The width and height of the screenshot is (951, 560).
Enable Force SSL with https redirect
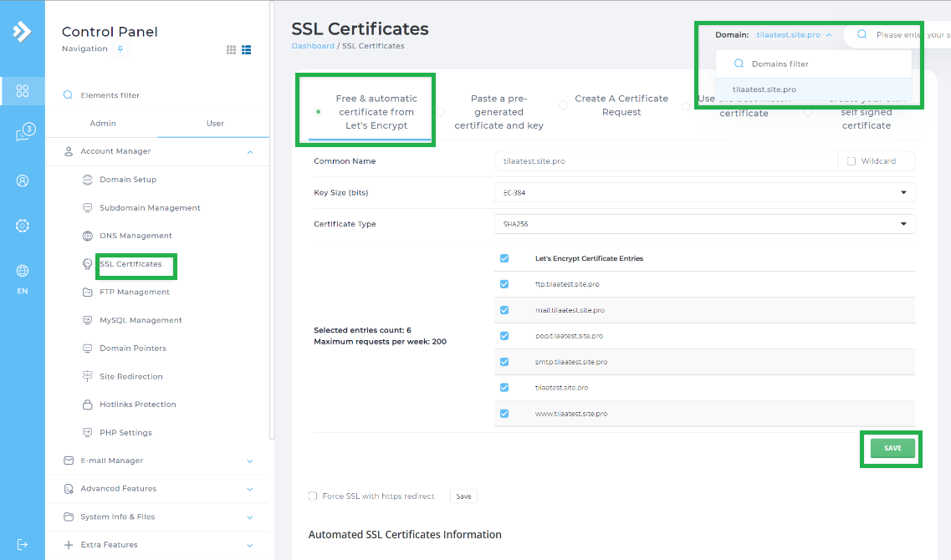pos(312,496)
